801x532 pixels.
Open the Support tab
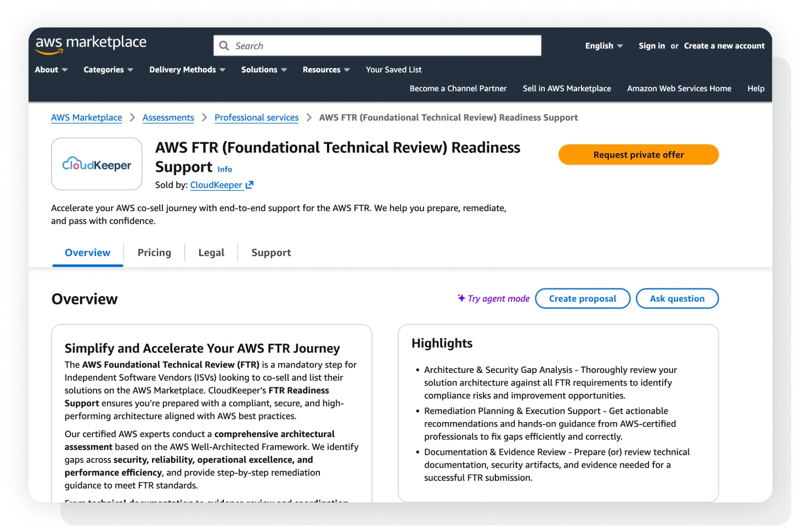point(271,252)
